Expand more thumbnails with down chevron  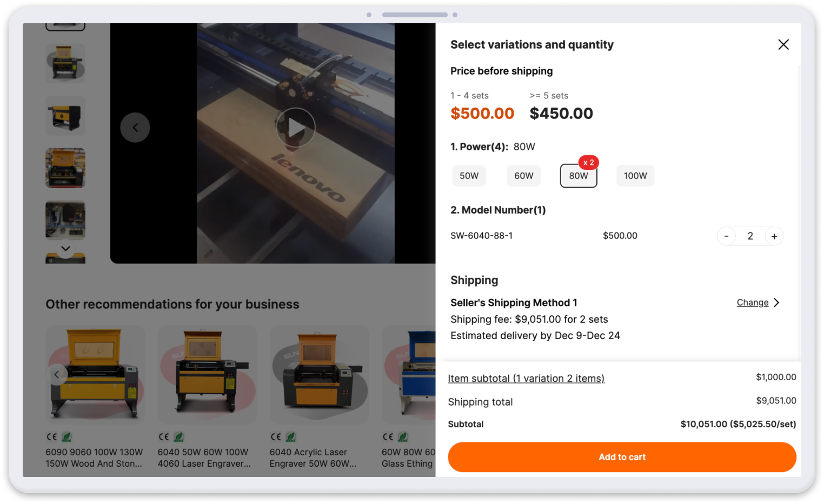click(65, 249)
